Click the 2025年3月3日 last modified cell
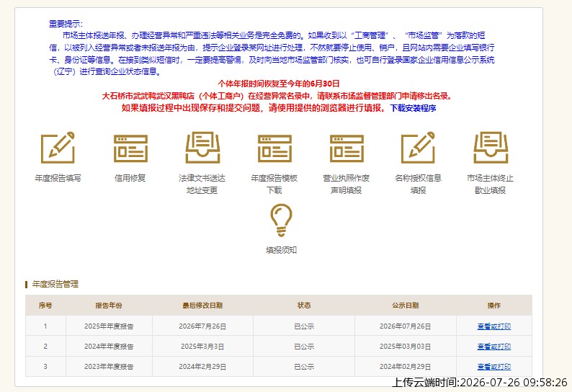572x392 pixels. (202, 347)
